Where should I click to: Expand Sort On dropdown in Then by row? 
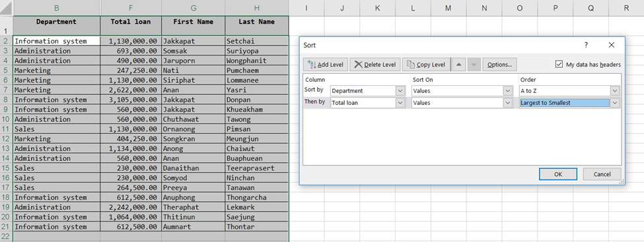[509, 103]
